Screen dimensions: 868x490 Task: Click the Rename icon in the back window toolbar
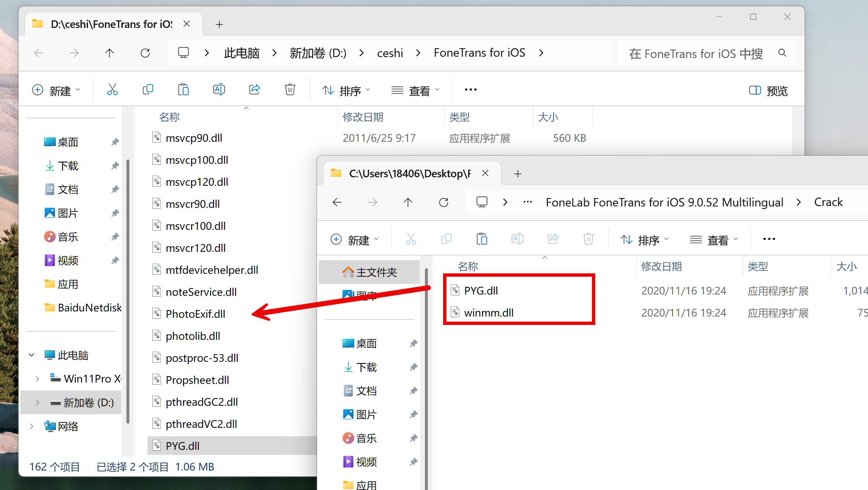click(x=219, y=90)
